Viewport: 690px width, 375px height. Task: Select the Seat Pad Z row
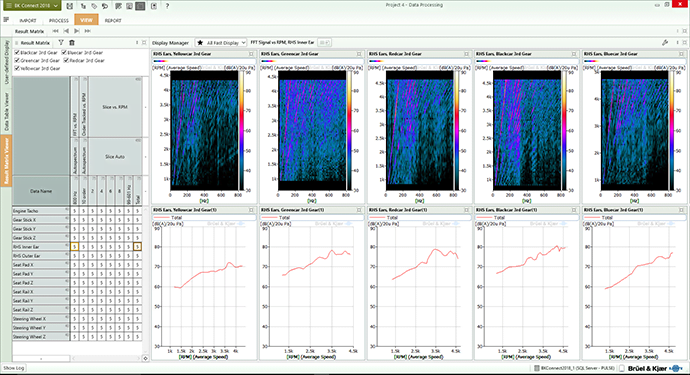[x=40, y=283]
